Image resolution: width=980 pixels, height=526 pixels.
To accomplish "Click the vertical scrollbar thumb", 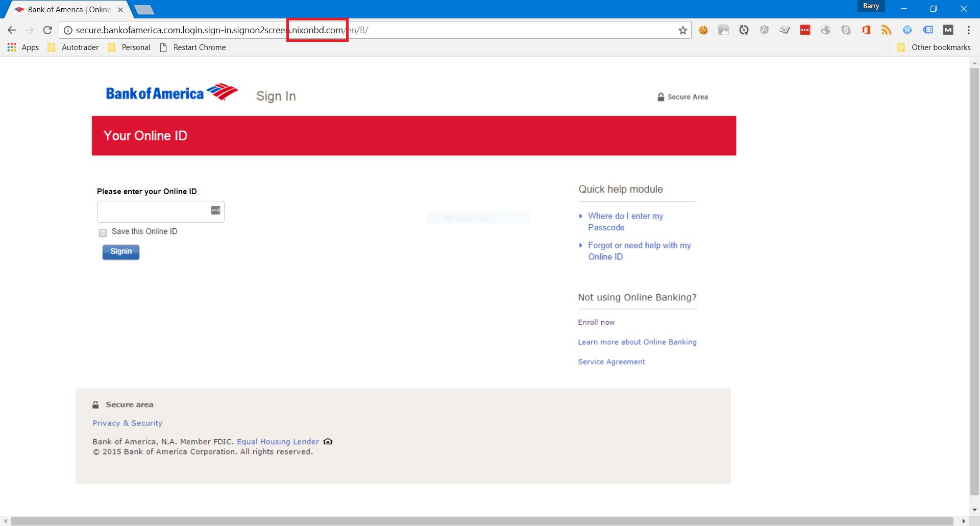I will coord(974,281).
